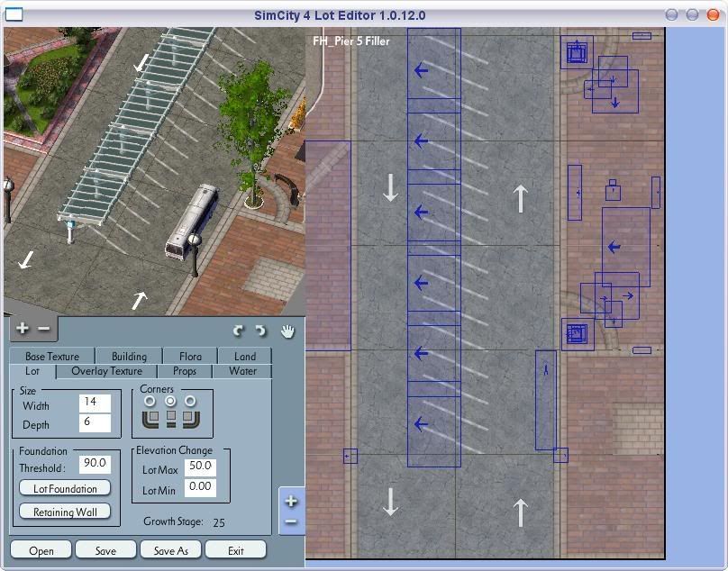Click the Growth Stage value 25
The height and width of the screenshot is (571, 728).
pos(219,522)
